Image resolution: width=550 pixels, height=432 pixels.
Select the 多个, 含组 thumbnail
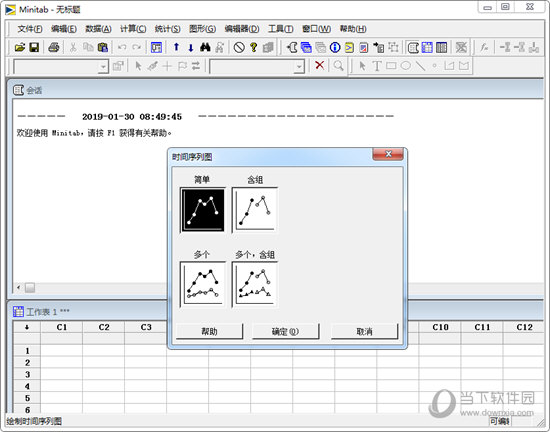tap(255, 284)
